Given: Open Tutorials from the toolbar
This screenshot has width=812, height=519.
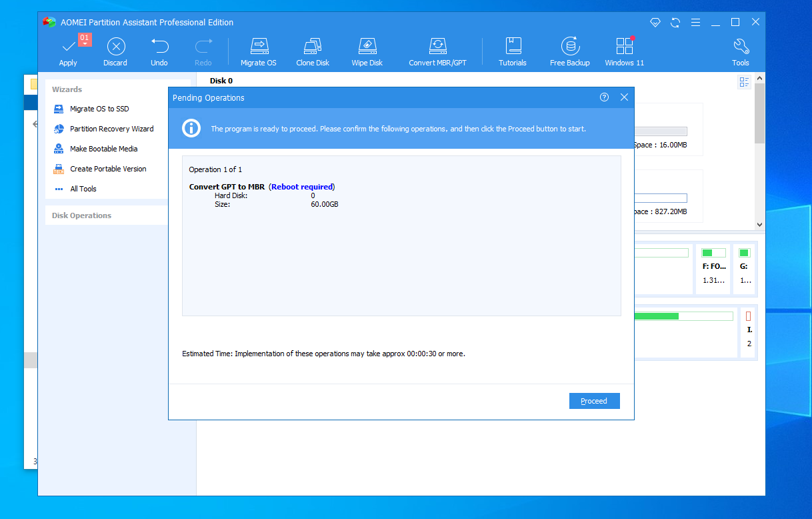Looking at the screenshot, I should click(x=513, y=52).
